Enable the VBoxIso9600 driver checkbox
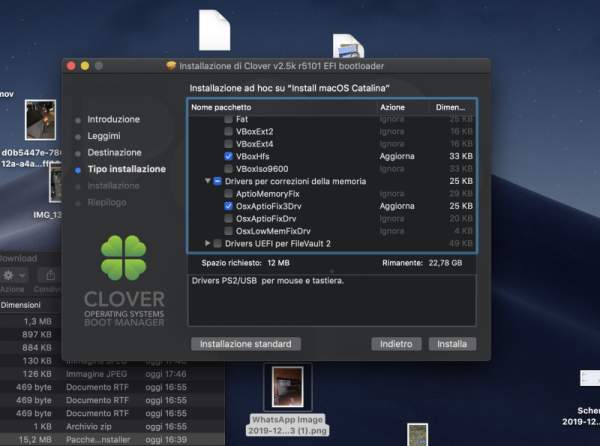The width and height of the screenshot is (600, 446). 228,169
